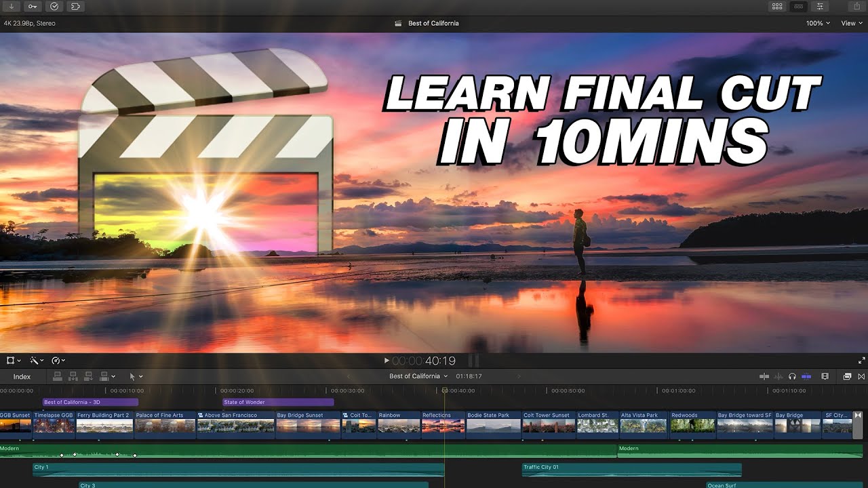
Task: Open the Keyword Editor key icon
Action: point(33,6)
